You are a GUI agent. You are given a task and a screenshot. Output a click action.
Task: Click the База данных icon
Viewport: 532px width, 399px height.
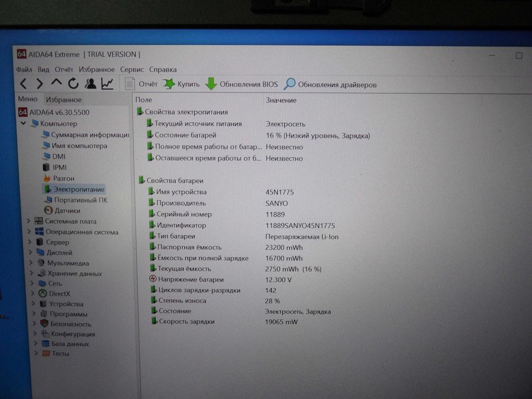(46, 344)
